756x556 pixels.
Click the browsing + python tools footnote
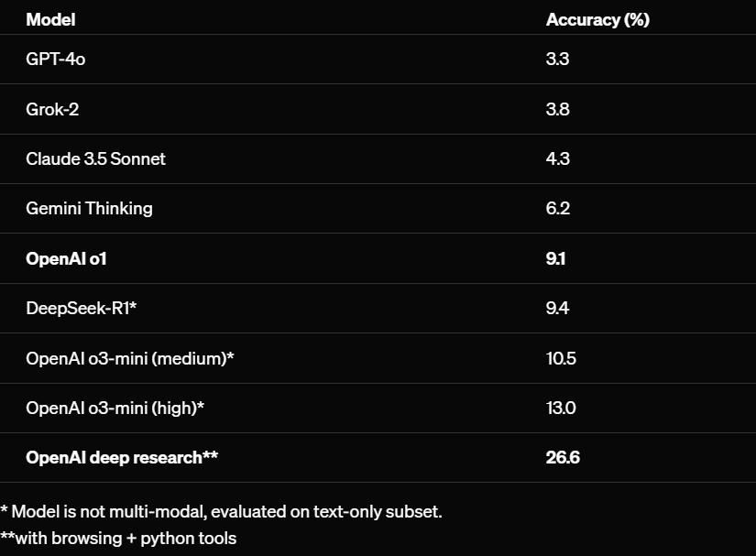click(x=118, y=538)
